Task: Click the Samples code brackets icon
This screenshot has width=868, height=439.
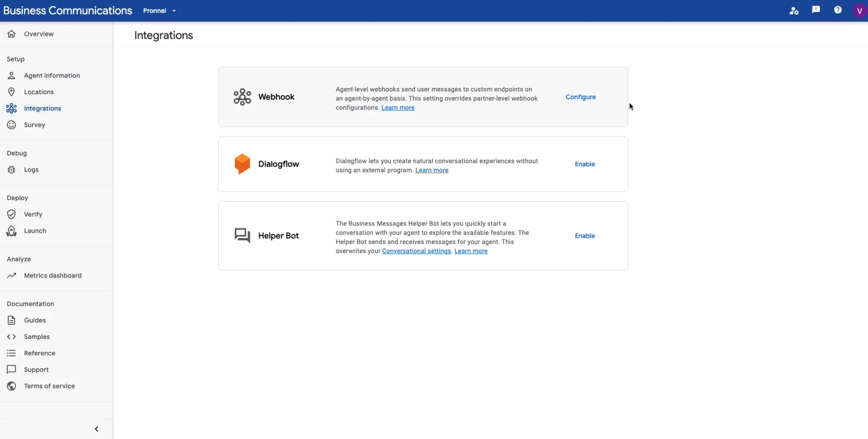Action: [11, 337]
